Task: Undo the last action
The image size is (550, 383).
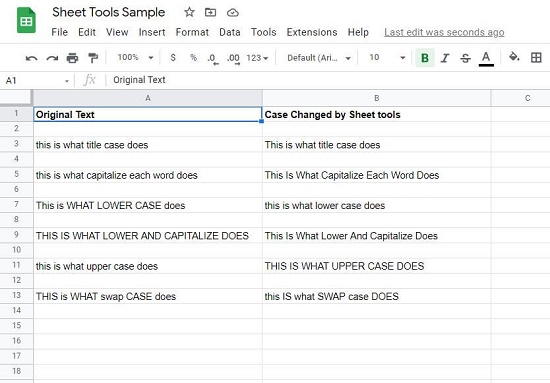Action: pyautogui.click(x=32, y=58)
